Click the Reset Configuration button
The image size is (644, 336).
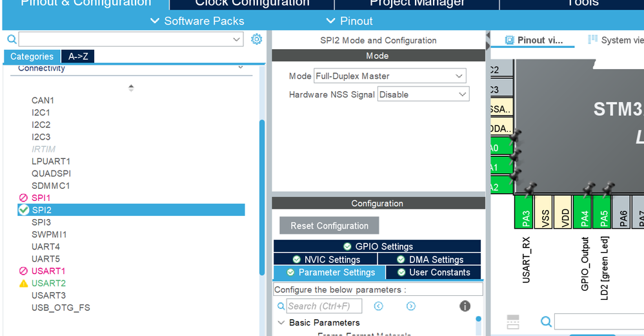[329, 226]
